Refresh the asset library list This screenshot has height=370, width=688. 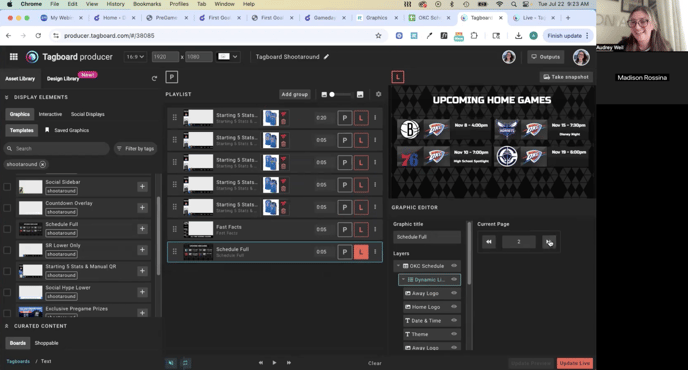click(154, 78)
